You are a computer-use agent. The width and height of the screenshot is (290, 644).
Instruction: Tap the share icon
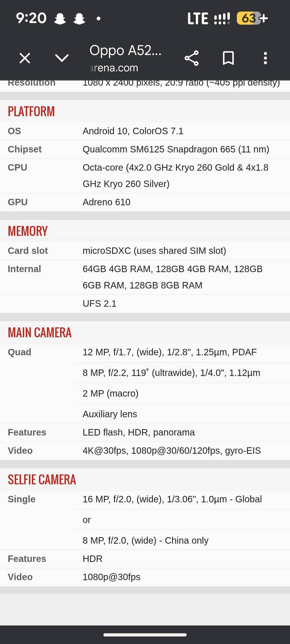point(191,58)
